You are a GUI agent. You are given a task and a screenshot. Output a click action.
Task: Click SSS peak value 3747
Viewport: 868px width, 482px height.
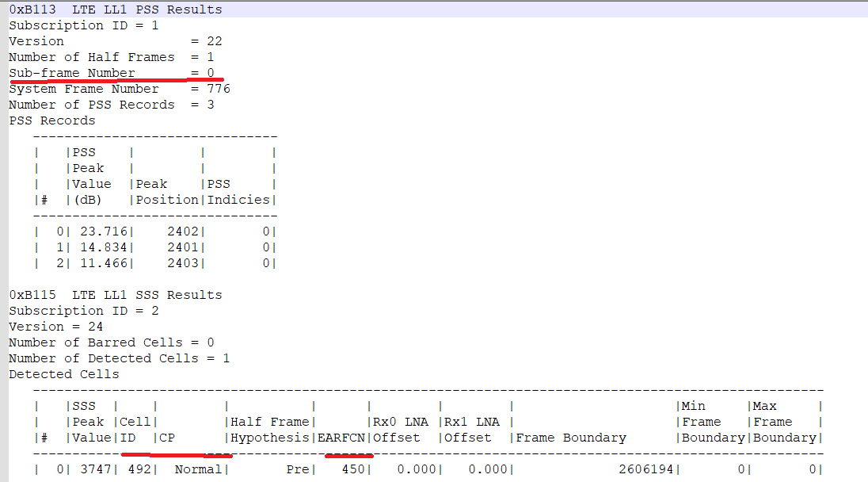(x=96, y=469)
